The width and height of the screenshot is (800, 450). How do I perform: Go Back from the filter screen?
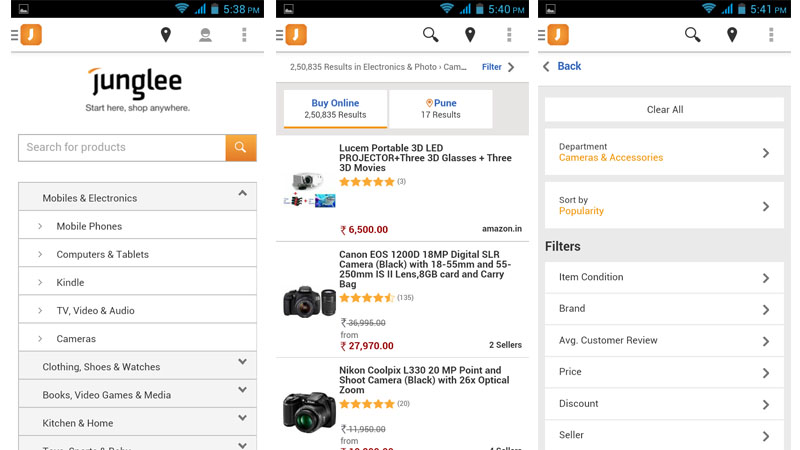pos(562,66)
